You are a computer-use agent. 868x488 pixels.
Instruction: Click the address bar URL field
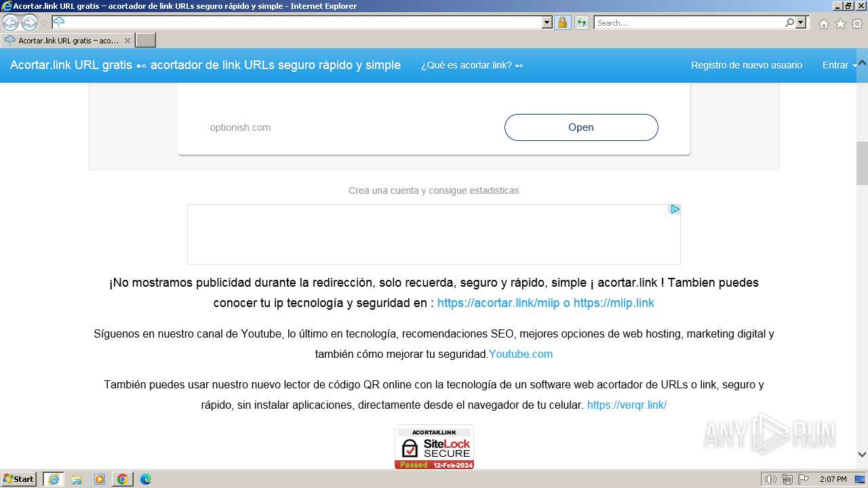tap(296, 22)
